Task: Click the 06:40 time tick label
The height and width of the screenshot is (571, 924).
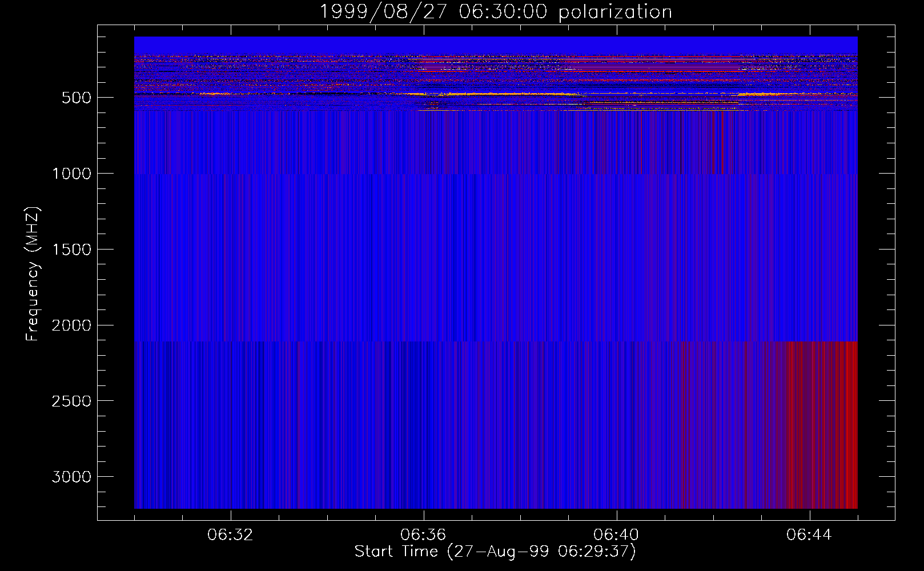Action: click(616, 535)
